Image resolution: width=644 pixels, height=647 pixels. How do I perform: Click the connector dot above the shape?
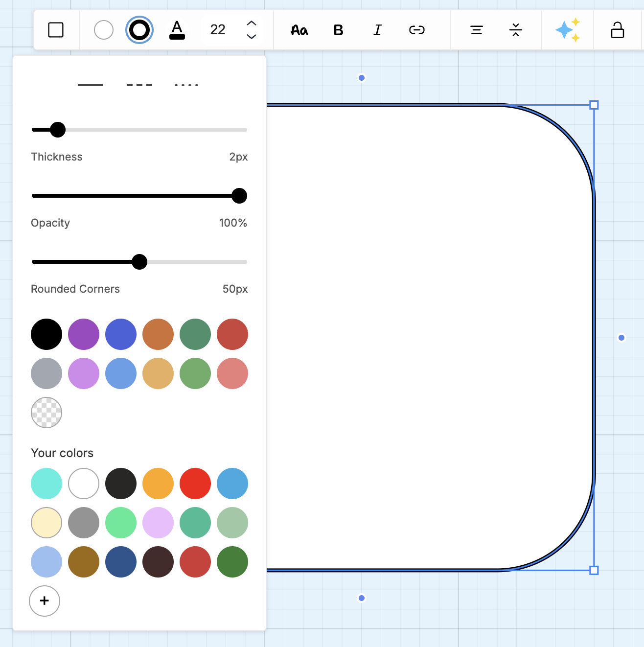pyautogui.click(x=362, y=78)
